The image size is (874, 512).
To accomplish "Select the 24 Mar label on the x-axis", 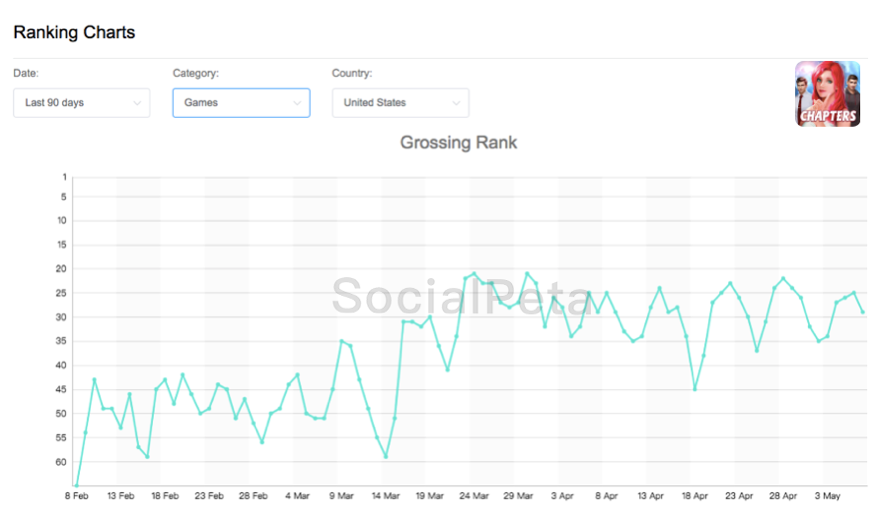I will click(473, 495).
